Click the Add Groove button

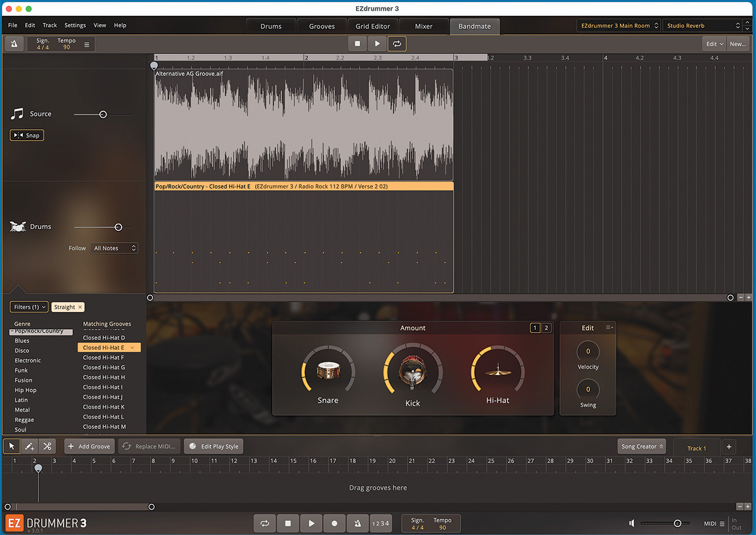(89, 446)
